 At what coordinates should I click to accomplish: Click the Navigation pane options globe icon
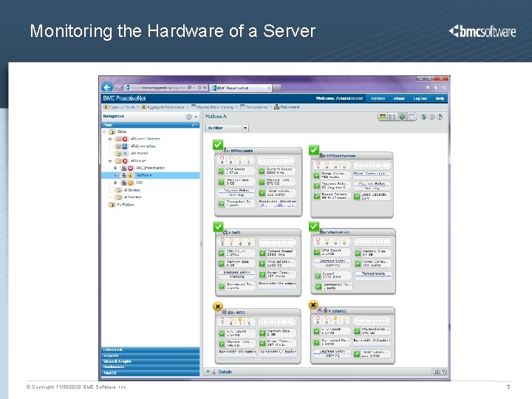click(188, 117)
